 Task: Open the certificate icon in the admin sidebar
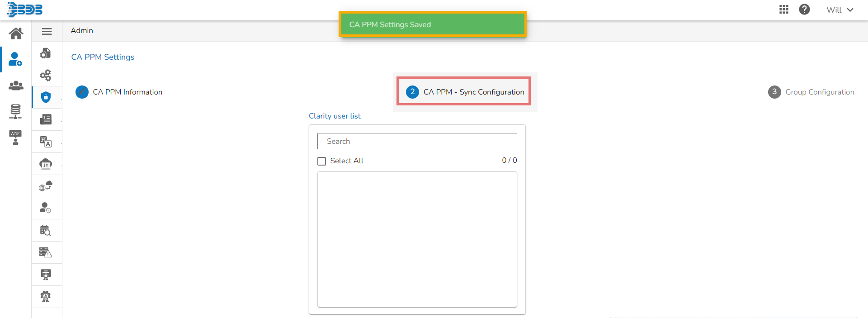(46, 275)
